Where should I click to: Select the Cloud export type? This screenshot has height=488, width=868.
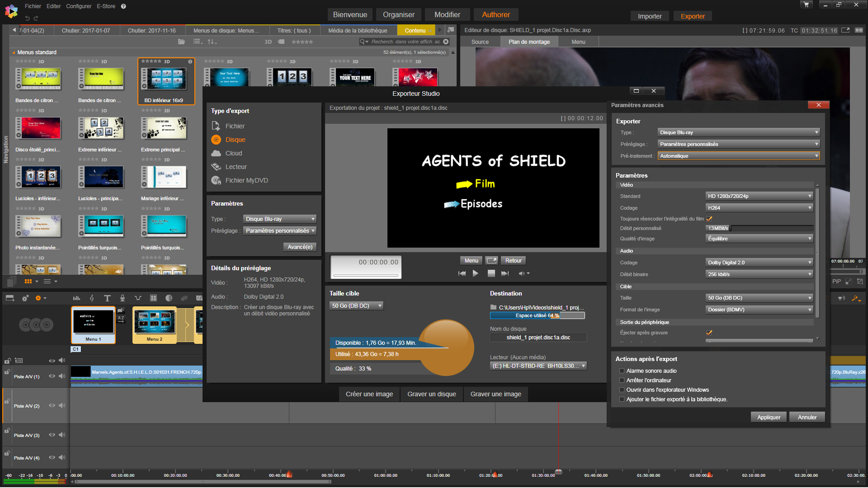point(233,153)
